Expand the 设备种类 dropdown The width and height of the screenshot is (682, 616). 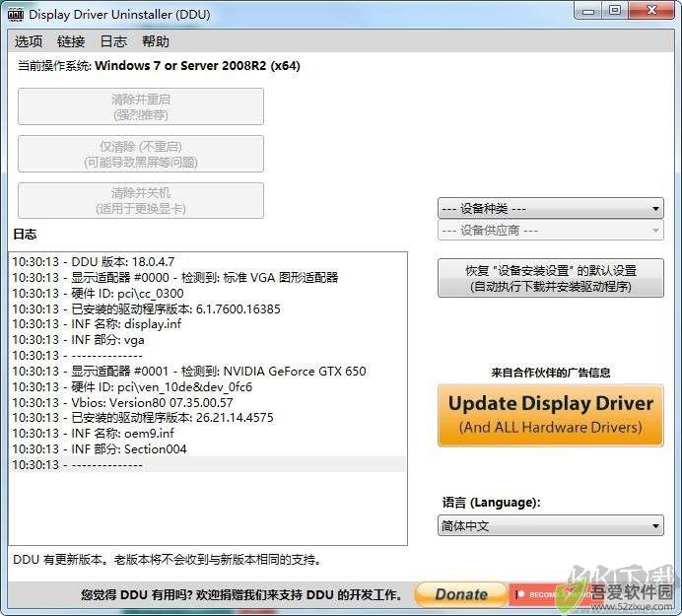click(551, 208)
